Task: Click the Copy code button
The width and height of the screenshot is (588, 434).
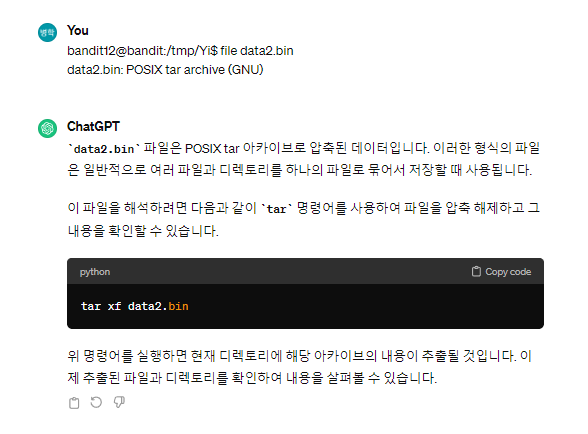Action: click(501, 272)
